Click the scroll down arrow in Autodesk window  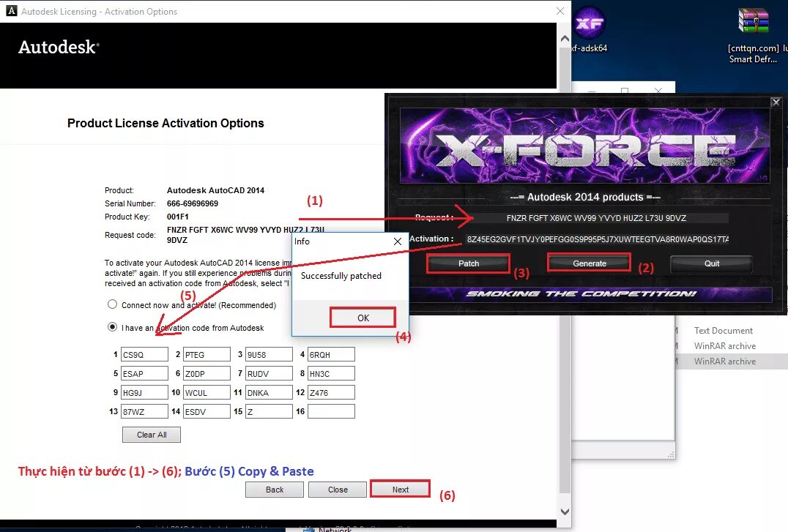click(x=565, y=512)
